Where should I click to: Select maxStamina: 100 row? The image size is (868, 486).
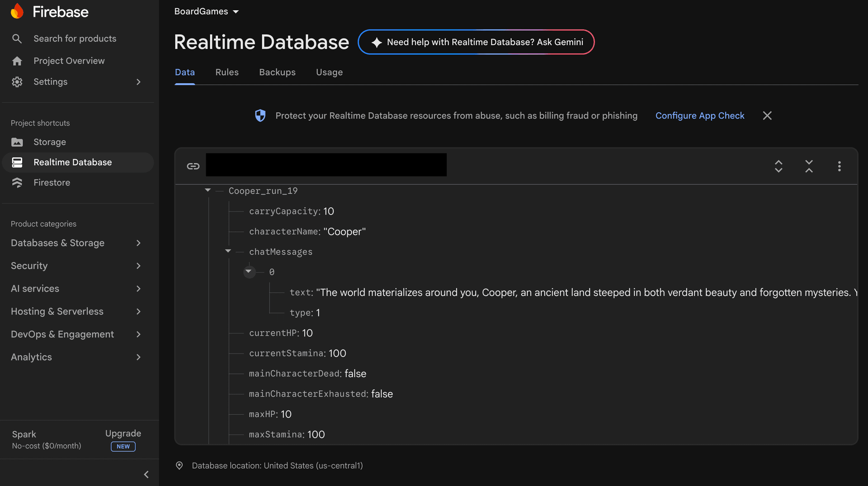[287, 434]
